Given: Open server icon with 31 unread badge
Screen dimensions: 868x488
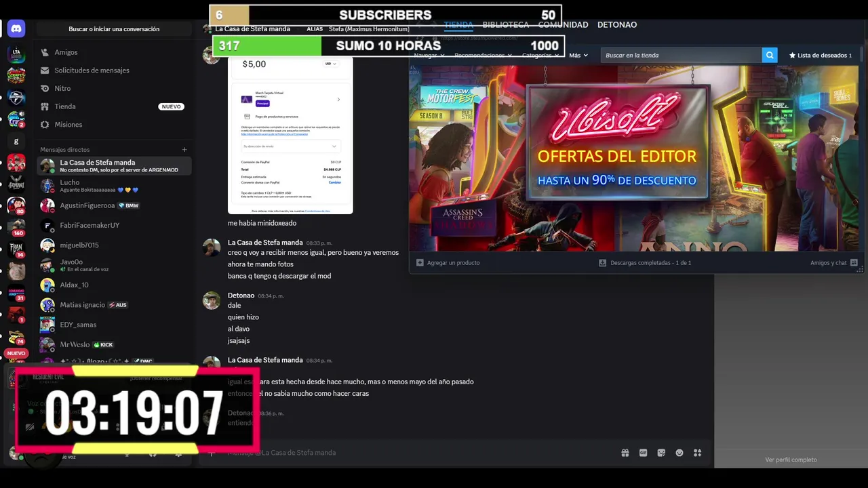Looking at the screenshot, I should (x=16, y=292).
